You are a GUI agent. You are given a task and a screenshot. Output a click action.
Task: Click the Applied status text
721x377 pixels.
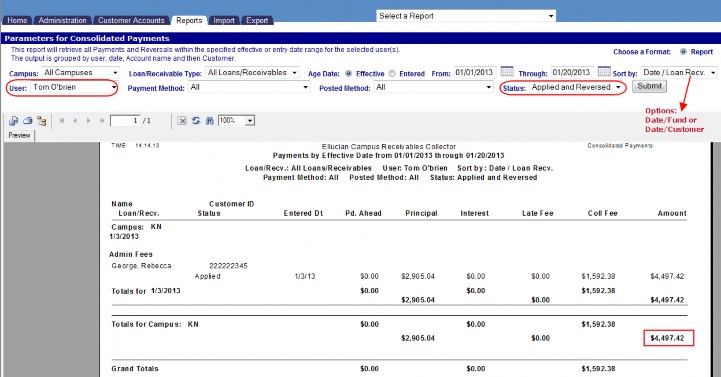[207, 276]
